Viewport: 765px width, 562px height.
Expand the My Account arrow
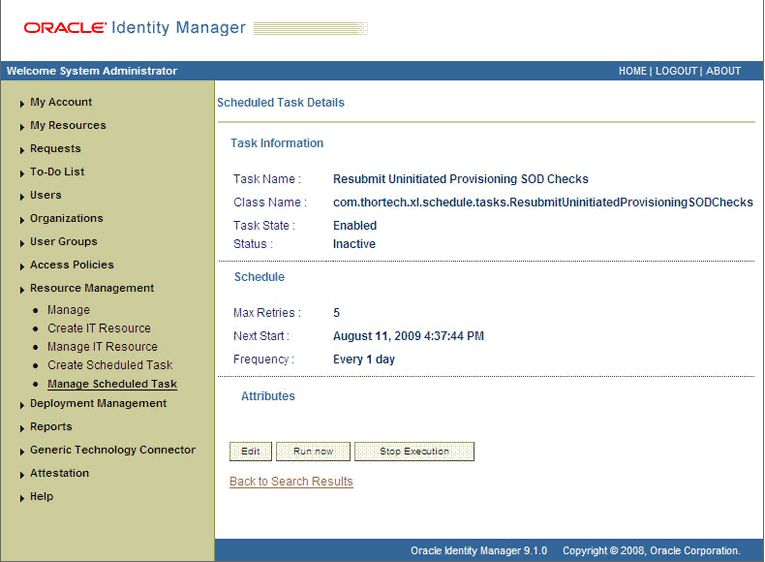coord(22,104)
